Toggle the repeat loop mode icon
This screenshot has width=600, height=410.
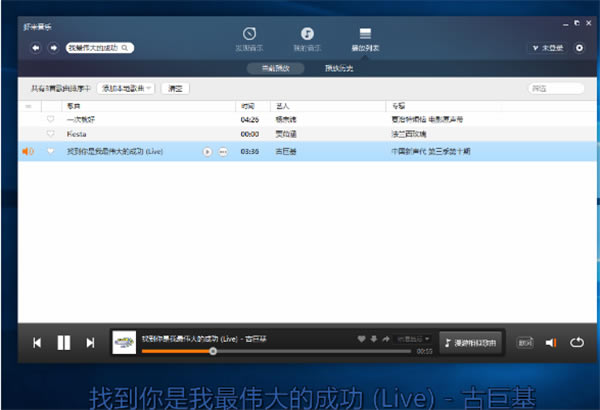tap(576, 343)
